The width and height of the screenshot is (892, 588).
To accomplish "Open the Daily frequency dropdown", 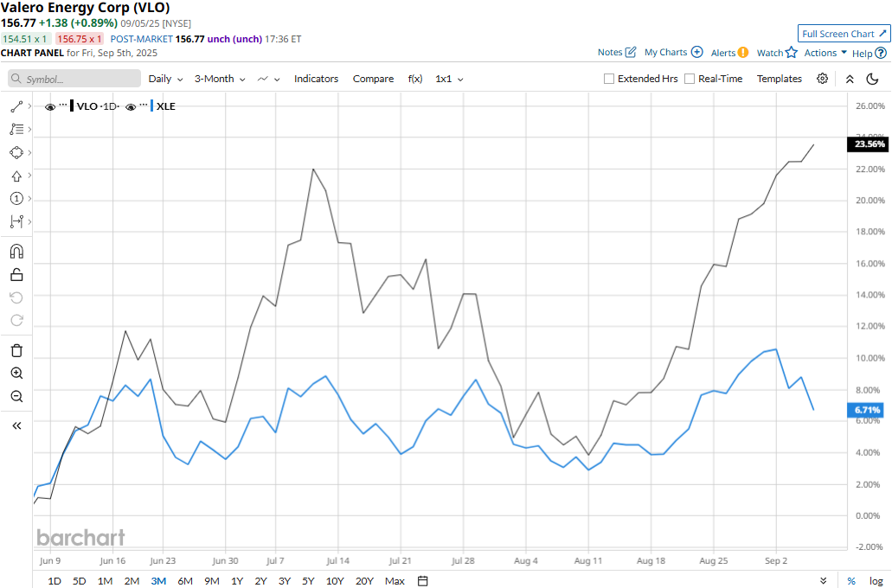I will (x=165, y=79).
